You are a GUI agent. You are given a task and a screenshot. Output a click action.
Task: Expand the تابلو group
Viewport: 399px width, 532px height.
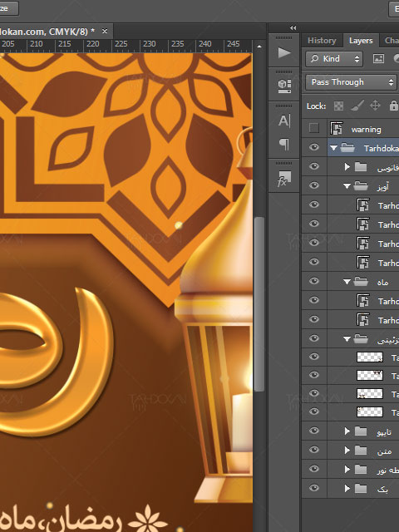coord(347,431)
